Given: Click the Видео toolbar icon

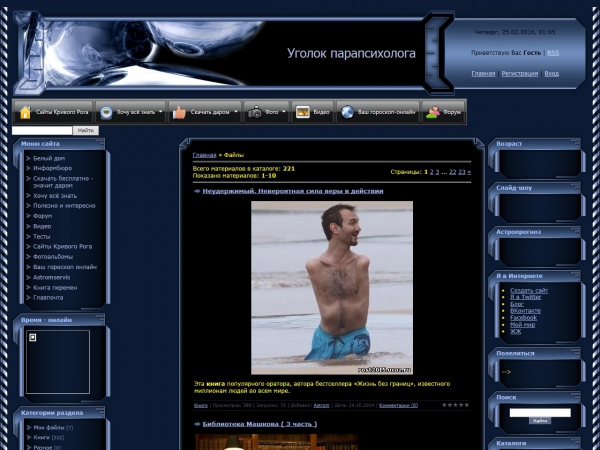Looking at the screenshot, I should click(303, 112).
